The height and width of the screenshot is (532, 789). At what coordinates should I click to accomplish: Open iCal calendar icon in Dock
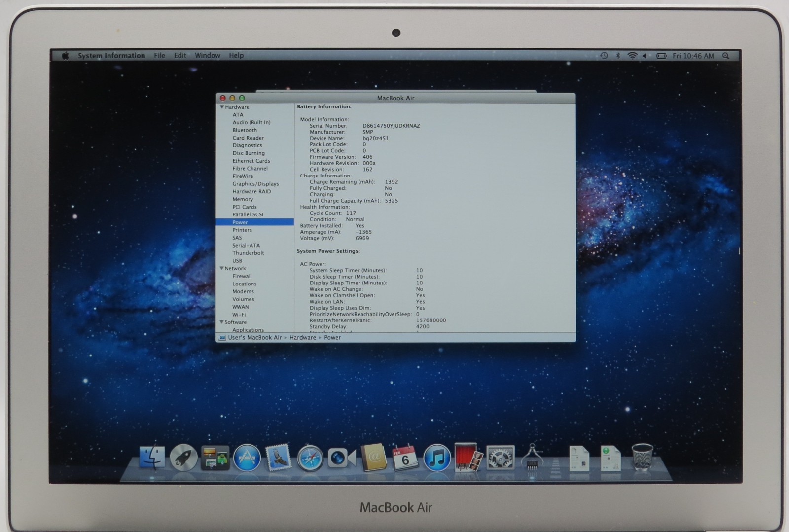tap(405, 458)
